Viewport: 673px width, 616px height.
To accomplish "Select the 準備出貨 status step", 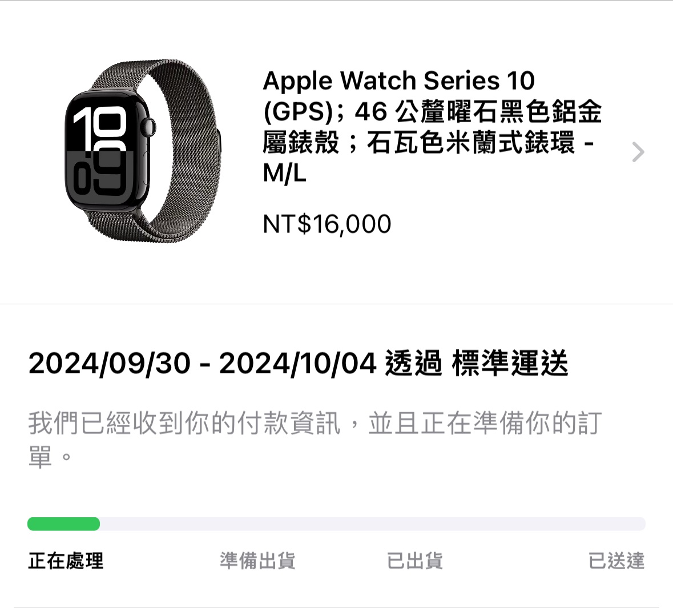I will [x=257, y=561].
